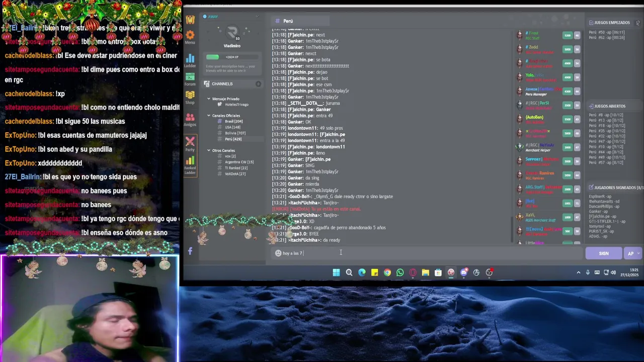The image size is (644, 362).
Task: Open the Forum section
Action: (x=190, y=78)
